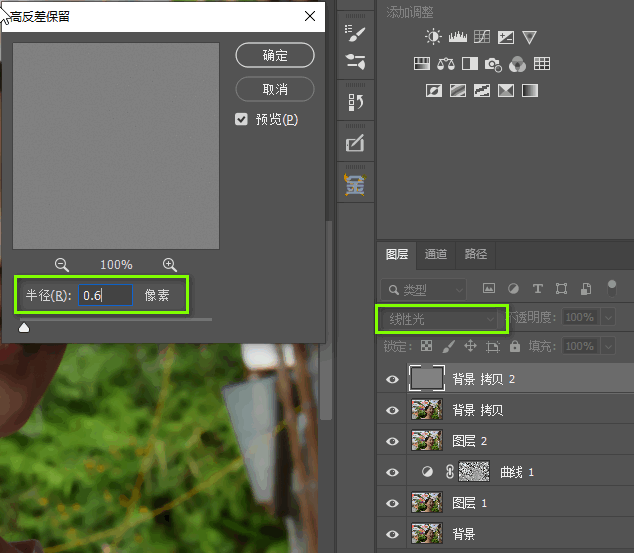Image resolution: width=634 pixels, height=553 pixels.
Task: Add Threshold adjustment
Action: pos(482,91)
